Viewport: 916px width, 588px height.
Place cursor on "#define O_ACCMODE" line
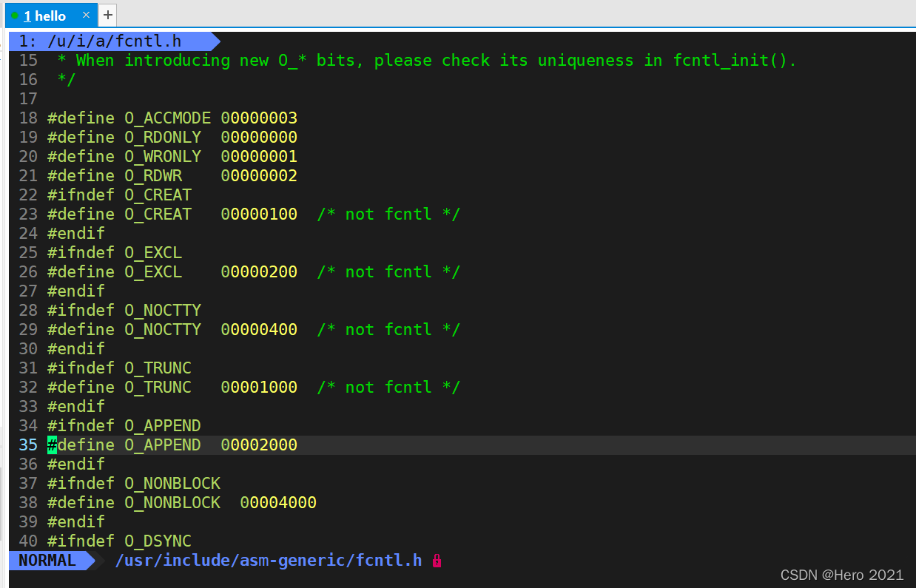click(172, 118)
